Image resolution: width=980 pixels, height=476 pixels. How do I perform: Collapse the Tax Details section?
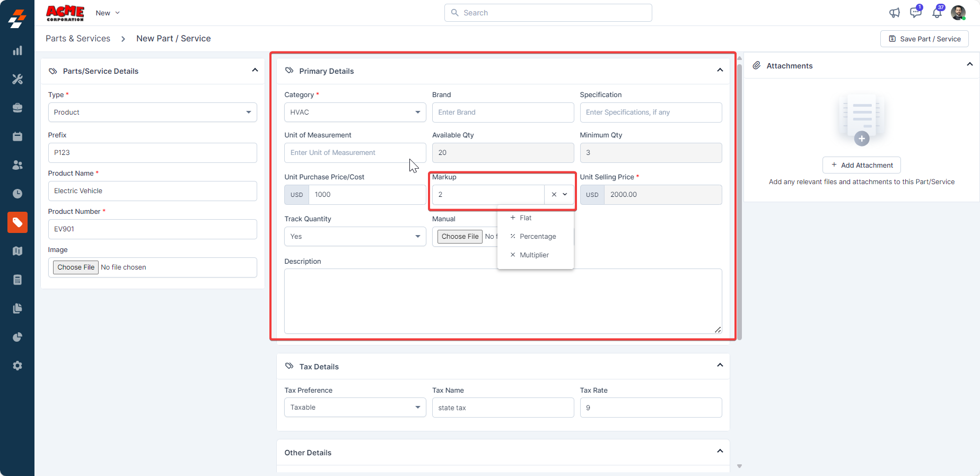pos(720,365)
